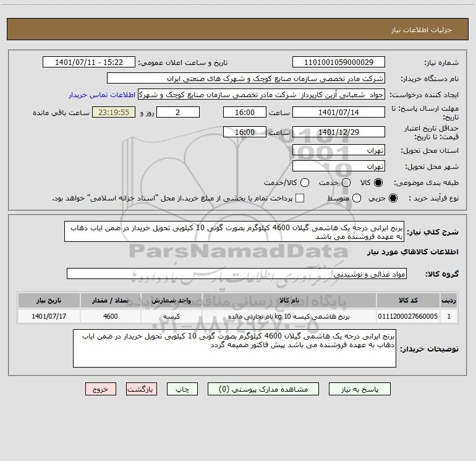Click the response deadline date 1401/07/14
Screen dimensions: 476x461
tap(339, 112)
